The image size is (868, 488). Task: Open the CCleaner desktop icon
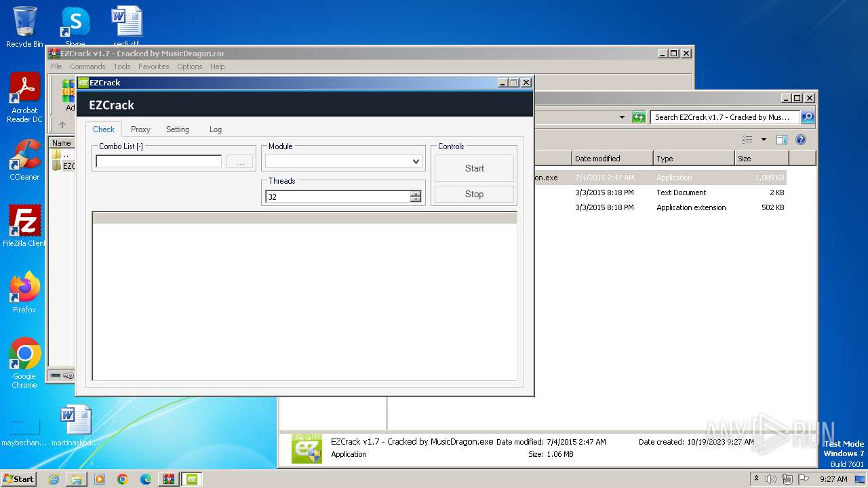click(x=24, y=160)
